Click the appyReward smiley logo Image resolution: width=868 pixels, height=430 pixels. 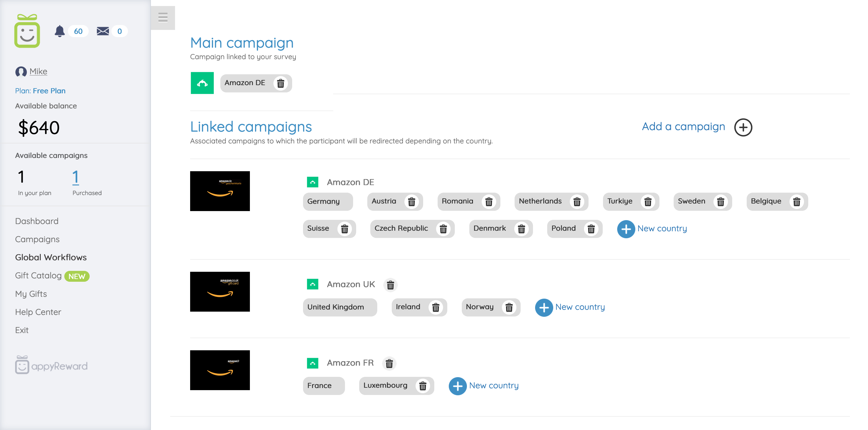point(27,31)
